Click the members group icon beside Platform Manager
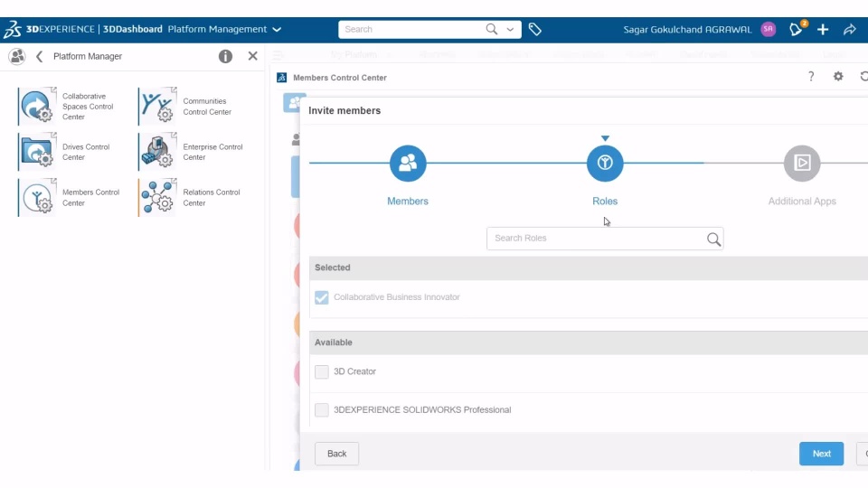 click(17, 56)
